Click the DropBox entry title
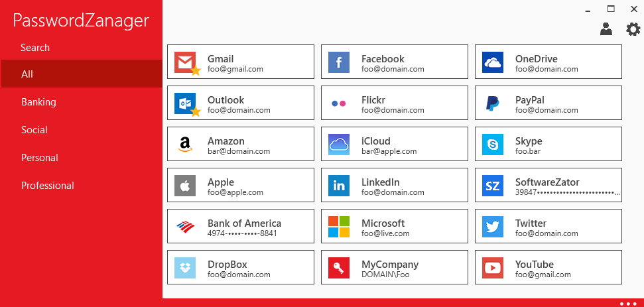The width and height of the screenshot is (644, 307). click(227, 265)
